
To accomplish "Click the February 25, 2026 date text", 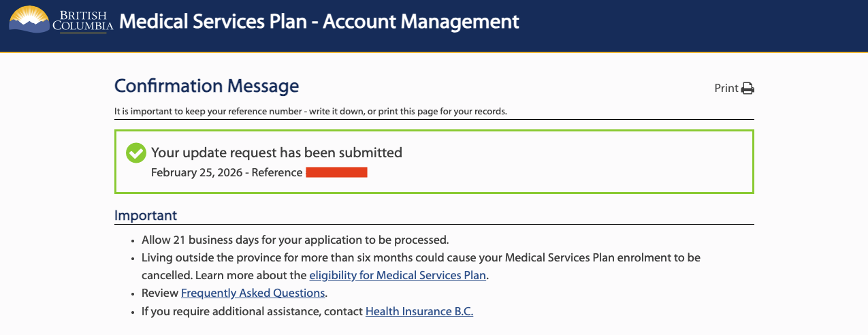I will tap(196, 173).
